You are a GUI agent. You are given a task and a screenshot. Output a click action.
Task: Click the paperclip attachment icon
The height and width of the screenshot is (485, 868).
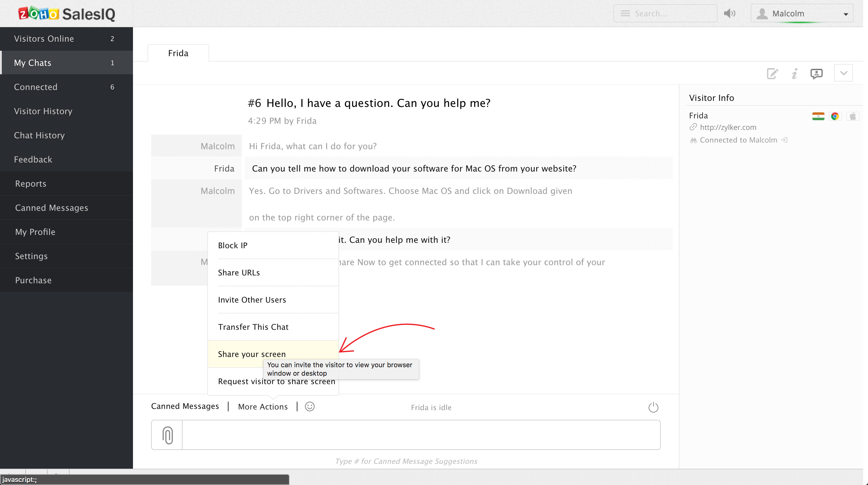point(167,435)
